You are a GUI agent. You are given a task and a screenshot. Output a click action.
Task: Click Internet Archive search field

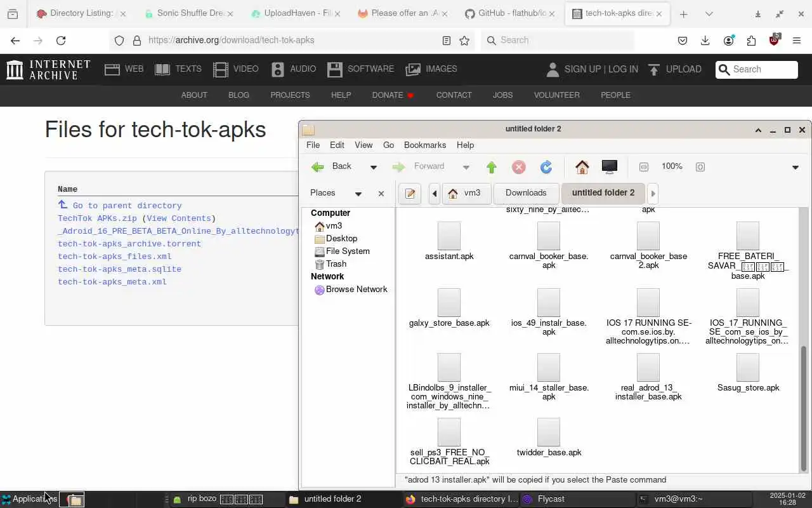click(757, 69)
